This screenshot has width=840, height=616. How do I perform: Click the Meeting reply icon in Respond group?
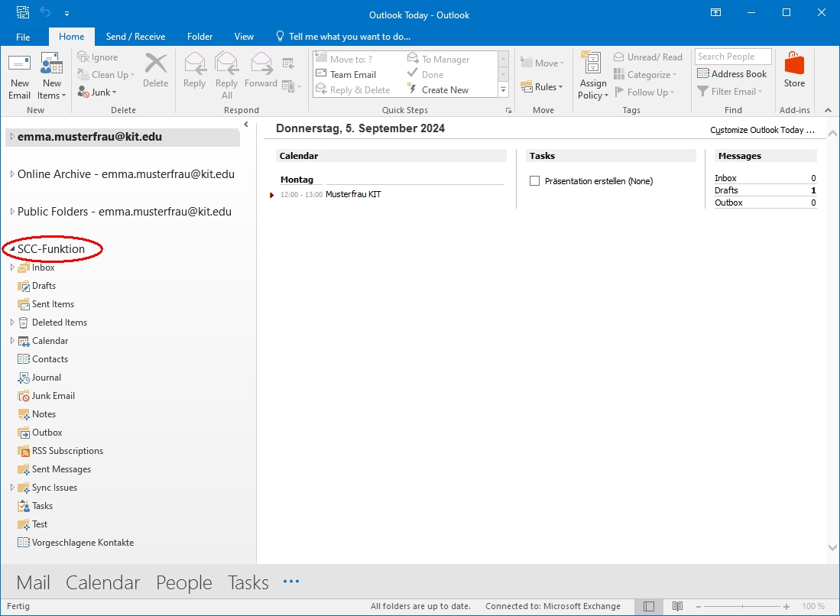click(x=288, y=63)
